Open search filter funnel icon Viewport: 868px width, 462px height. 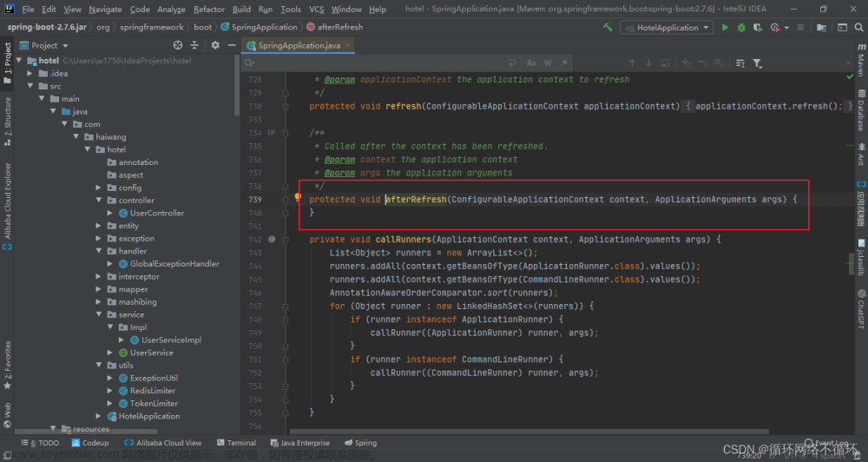tap(757, 63)
